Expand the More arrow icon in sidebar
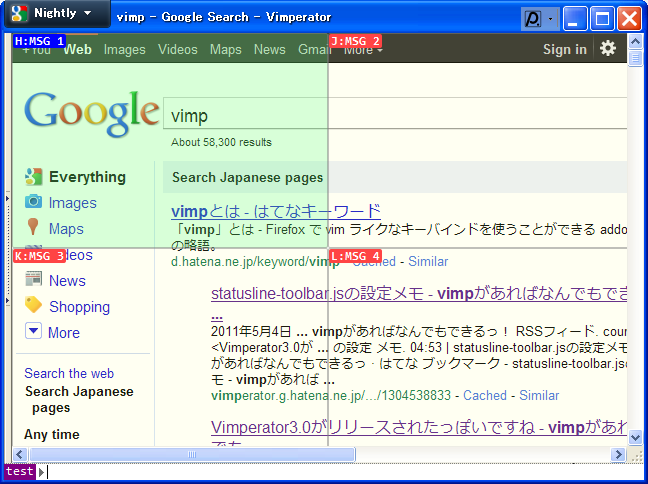The height and width of the screenshot is (484, 648). [33, 331]
